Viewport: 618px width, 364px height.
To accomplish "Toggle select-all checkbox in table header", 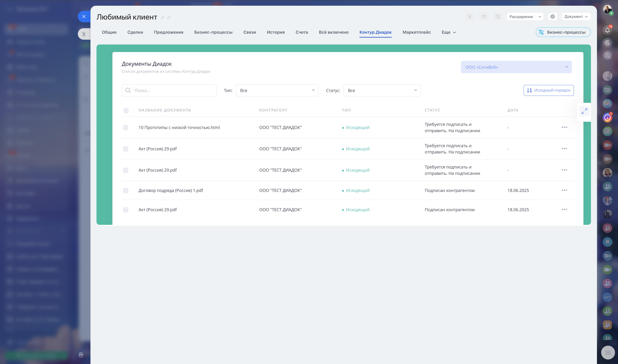I will coord(126,111).
